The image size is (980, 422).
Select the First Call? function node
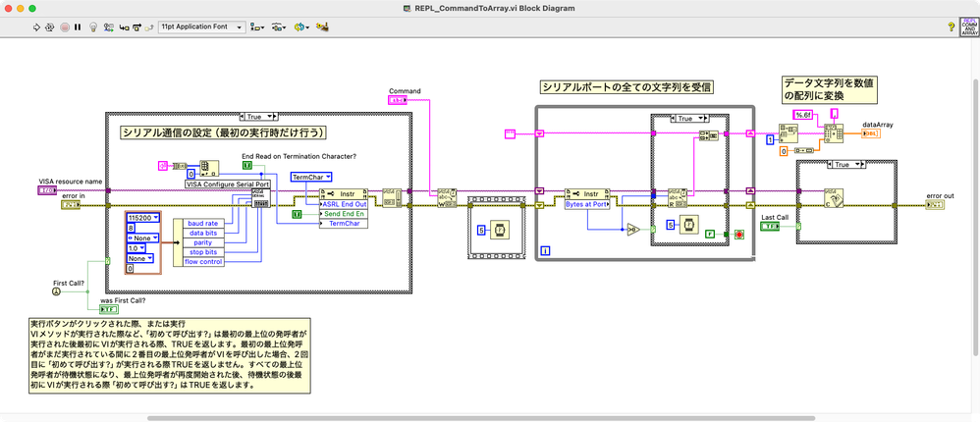point(57,290)
